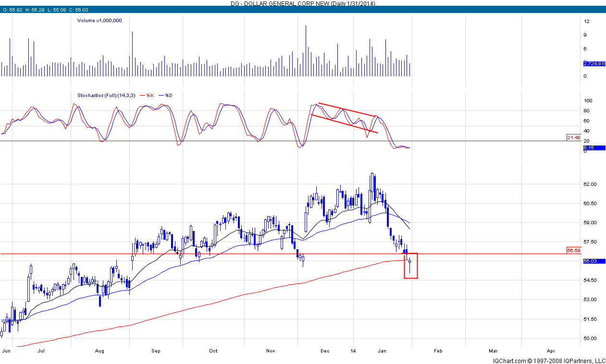606x364 pixels.
Task: Open the Stochastics (Full) (14,3,3) indicator label
Action: pyautogui.click(x=107, y=96)
